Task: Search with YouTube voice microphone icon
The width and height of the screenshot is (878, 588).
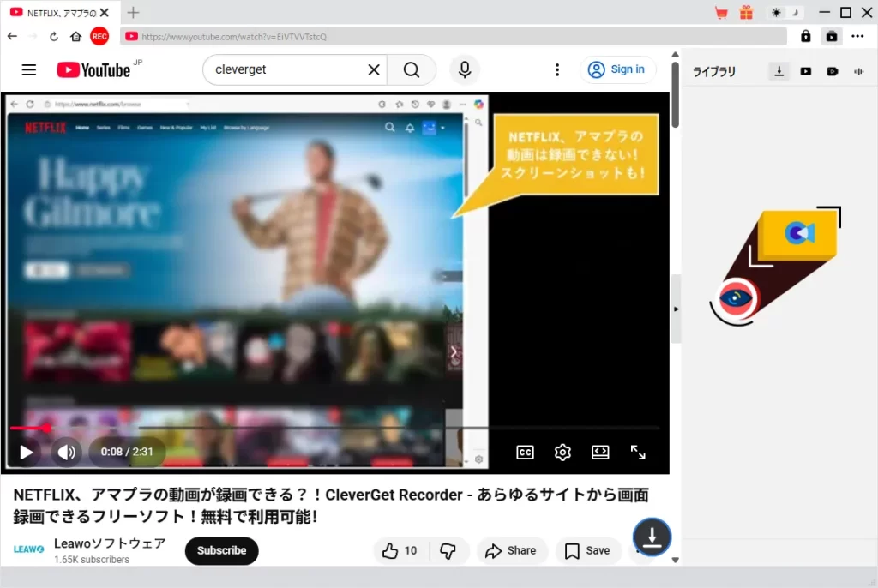Action: [x=465, y=69]
